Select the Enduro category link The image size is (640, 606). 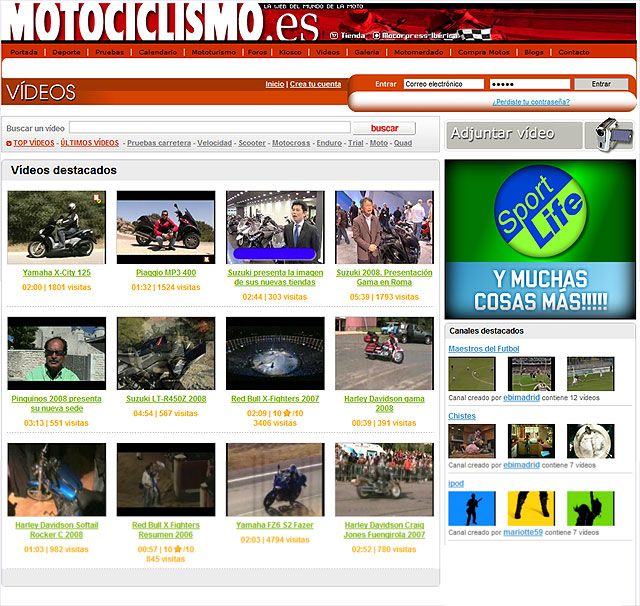tap(329, 143)
